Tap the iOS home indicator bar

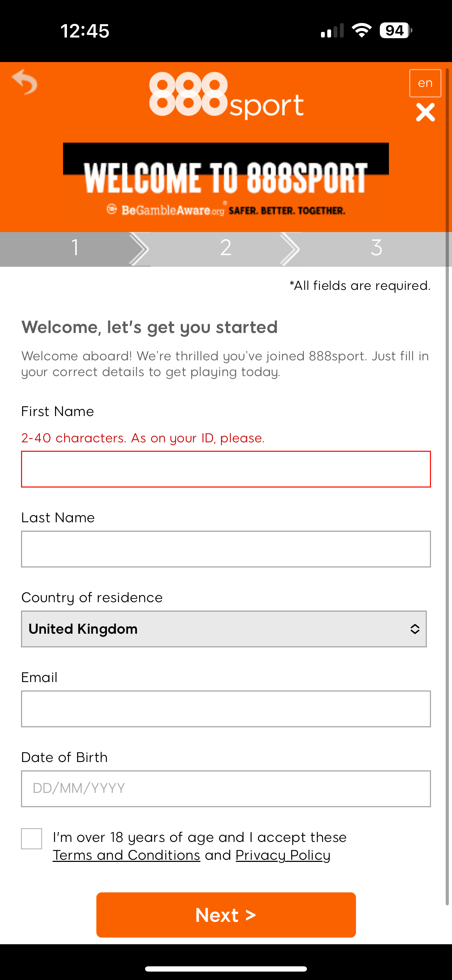pyautogui.click(x=226, y=968)
